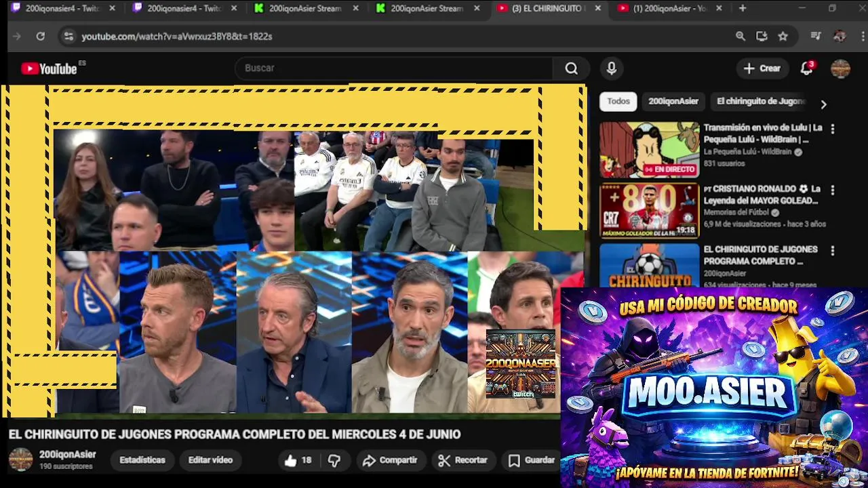Minimize the browser window
868x488 pixels.
click(802, 8)
